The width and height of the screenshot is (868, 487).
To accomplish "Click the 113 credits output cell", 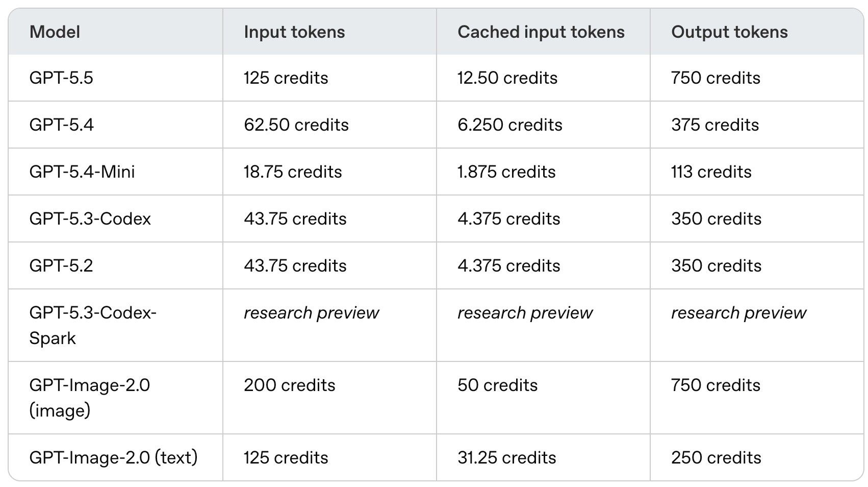I will pos(711,172).
